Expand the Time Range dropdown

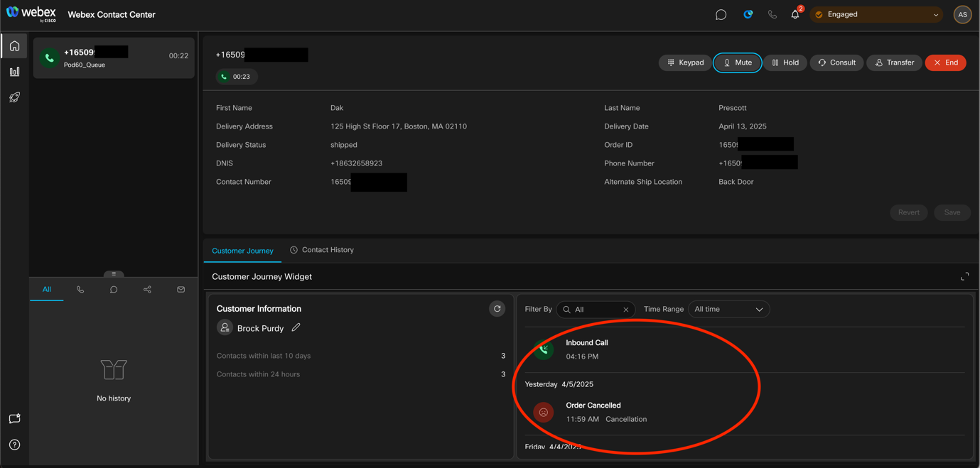tap(728, 310)
